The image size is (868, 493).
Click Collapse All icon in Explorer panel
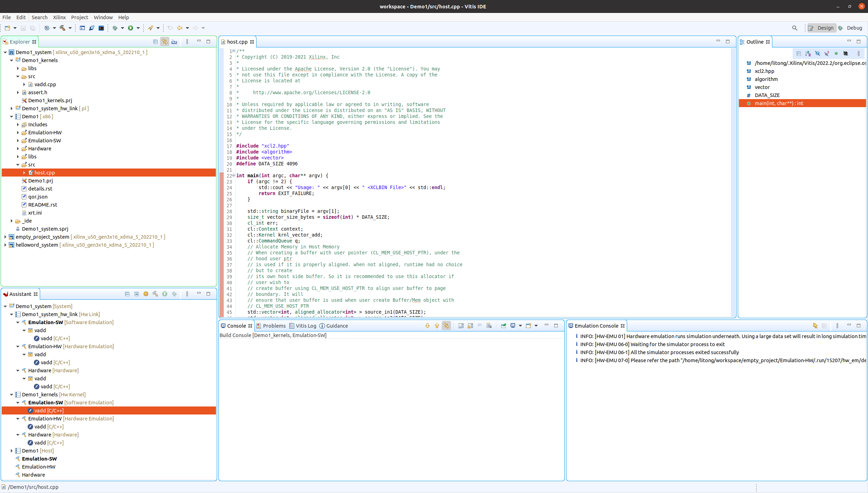coord(155,42)
